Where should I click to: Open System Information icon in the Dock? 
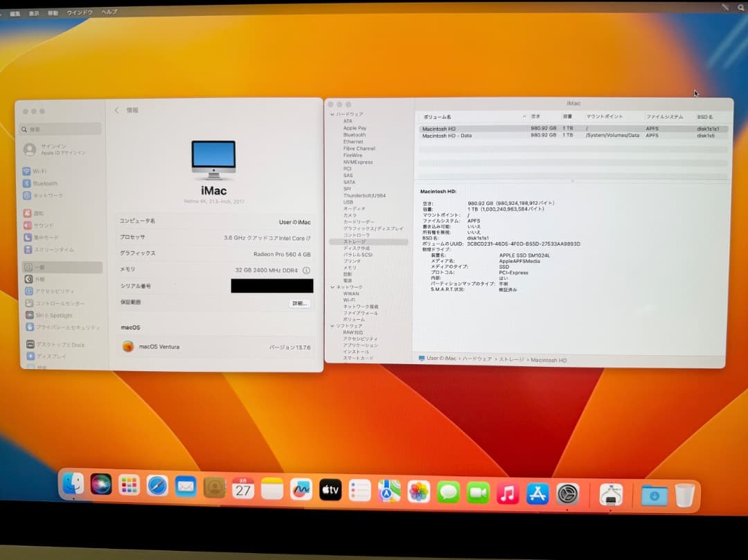point(611,495)
